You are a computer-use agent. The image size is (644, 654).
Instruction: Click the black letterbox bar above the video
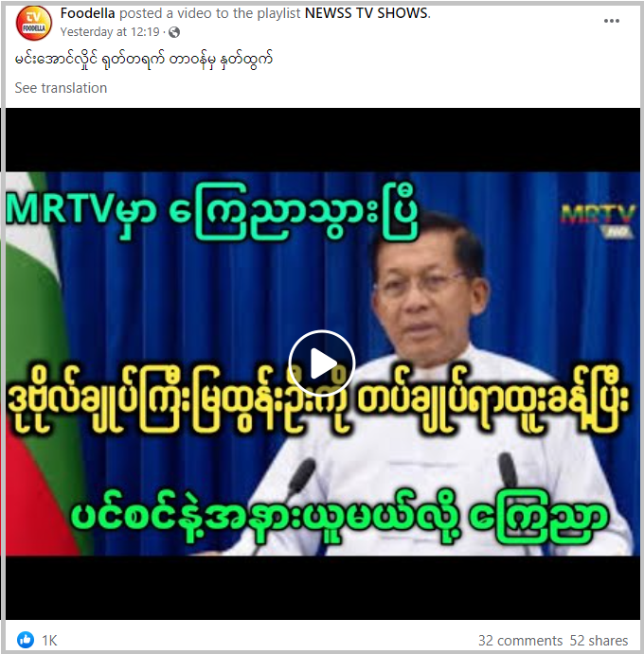click(x=323, y=140)
